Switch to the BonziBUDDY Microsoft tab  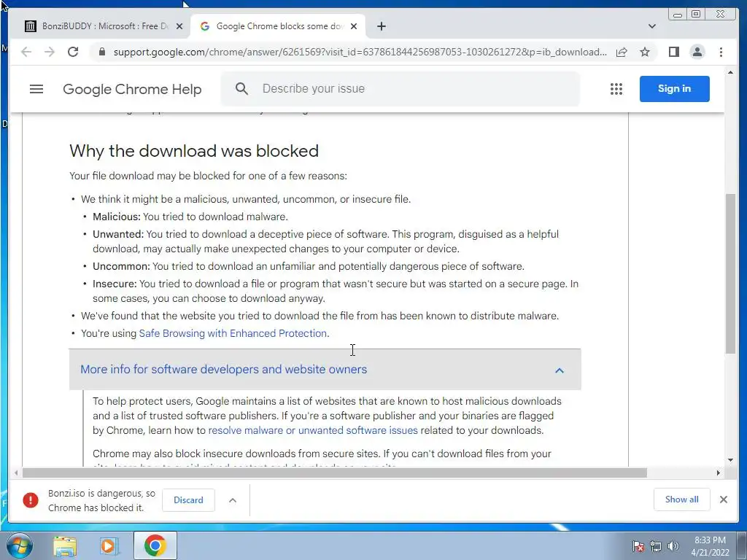click(104, 26)
